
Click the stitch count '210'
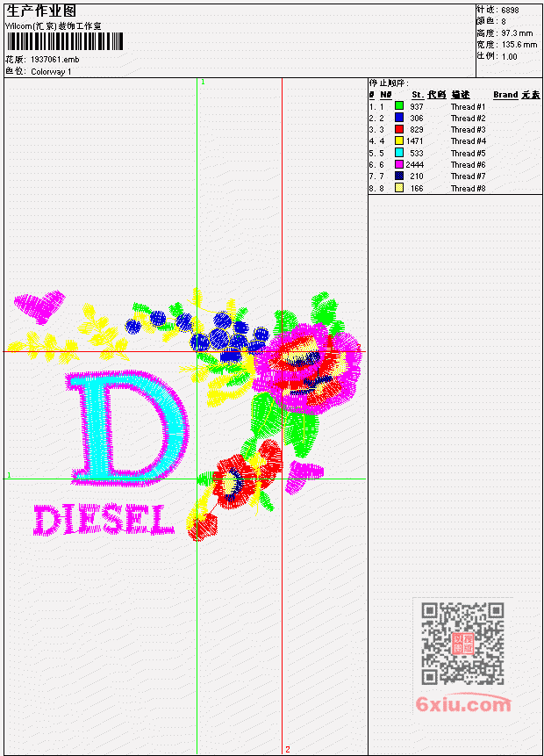416,176
